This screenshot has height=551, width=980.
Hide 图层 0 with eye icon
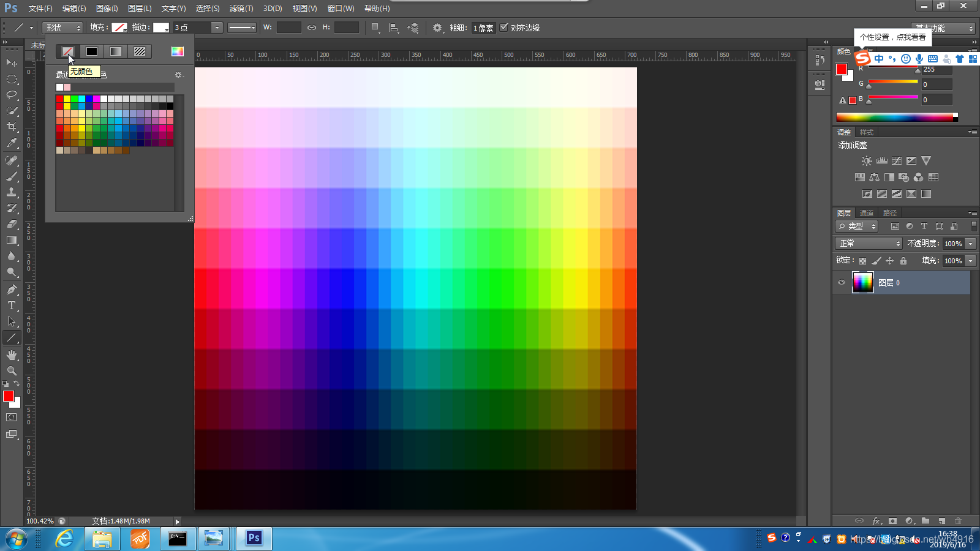click(x=842, y=283)
